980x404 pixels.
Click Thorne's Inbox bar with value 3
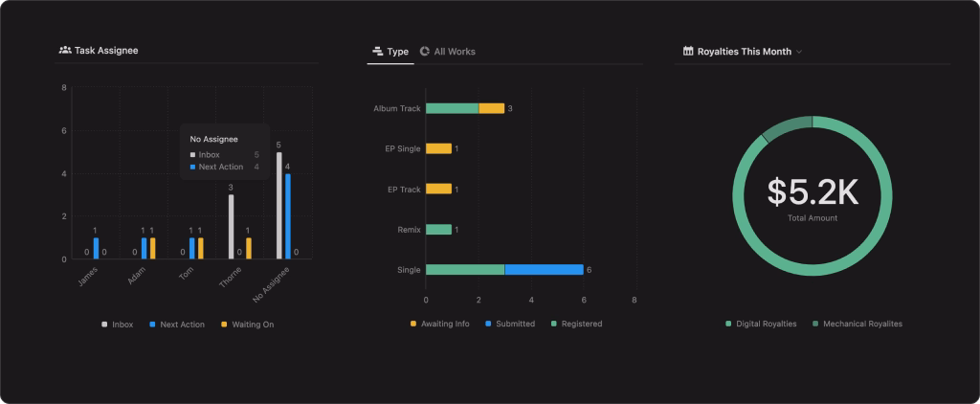(x=232, y=227)
